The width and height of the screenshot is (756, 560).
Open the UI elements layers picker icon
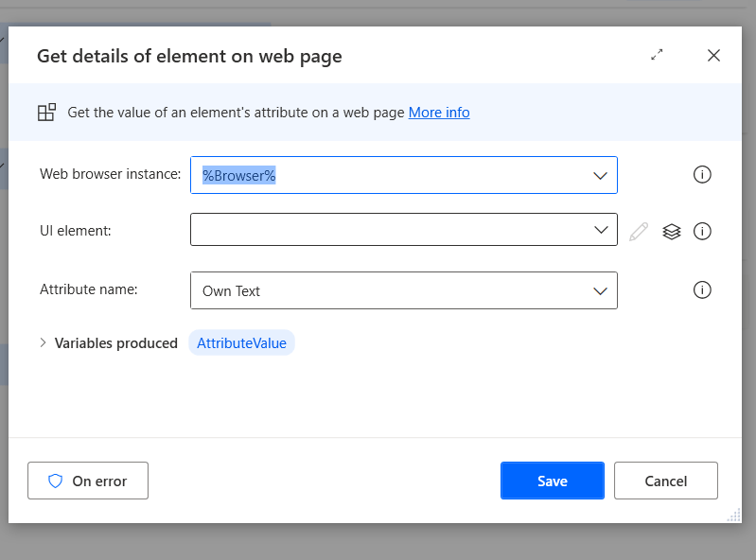point(672,231)
